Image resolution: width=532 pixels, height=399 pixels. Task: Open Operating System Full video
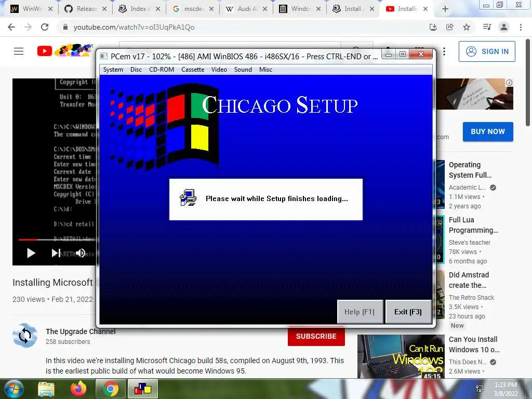click(470, 170)
